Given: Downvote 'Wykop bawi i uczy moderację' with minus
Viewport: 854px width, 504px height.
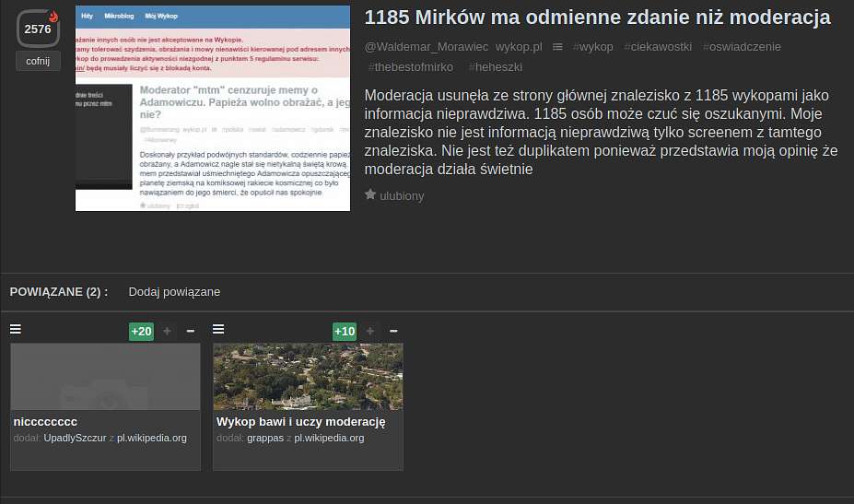Looking at the screenshot, I should [393, 332].
